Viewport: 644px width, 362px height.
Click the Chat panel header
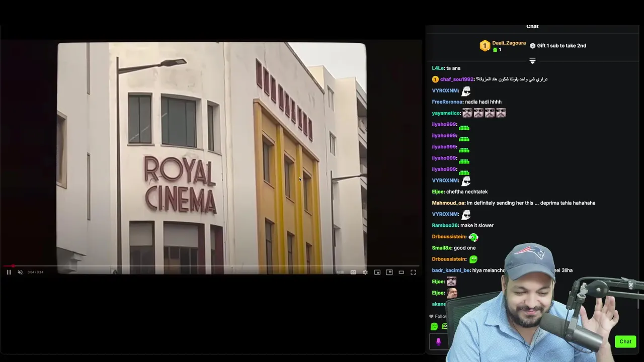(532, 27)
